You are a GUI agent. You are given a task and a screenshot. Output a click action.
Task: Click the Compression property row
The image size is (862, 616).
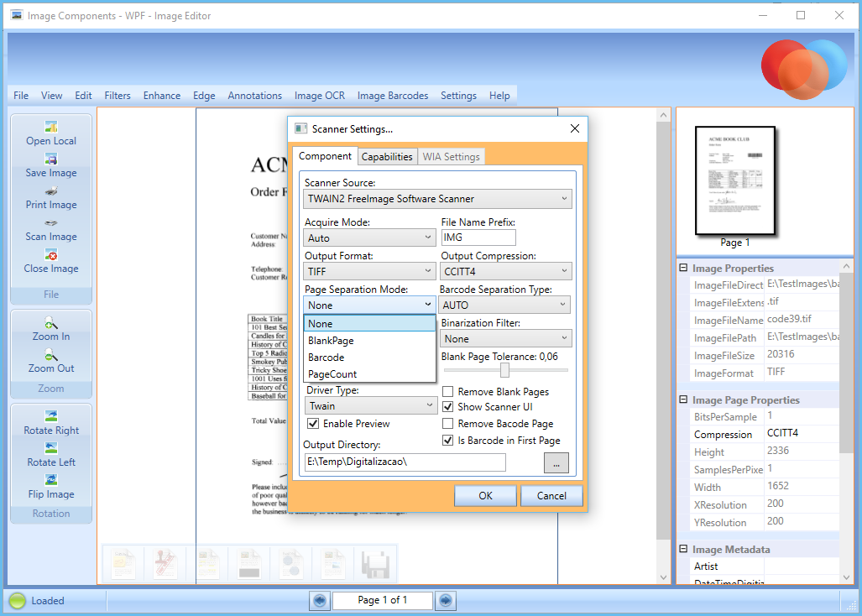click(764, 434)
